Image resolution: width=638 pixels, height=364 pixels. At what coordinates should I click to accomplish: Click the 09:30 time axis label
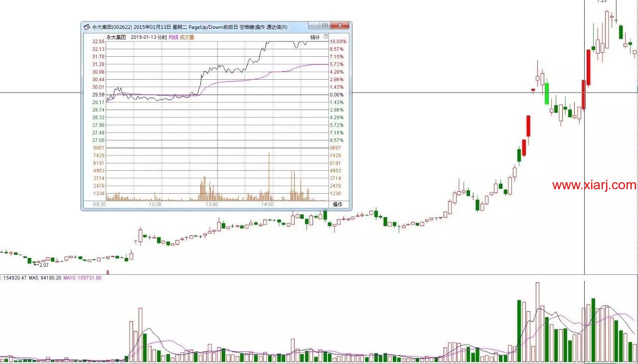100,204
